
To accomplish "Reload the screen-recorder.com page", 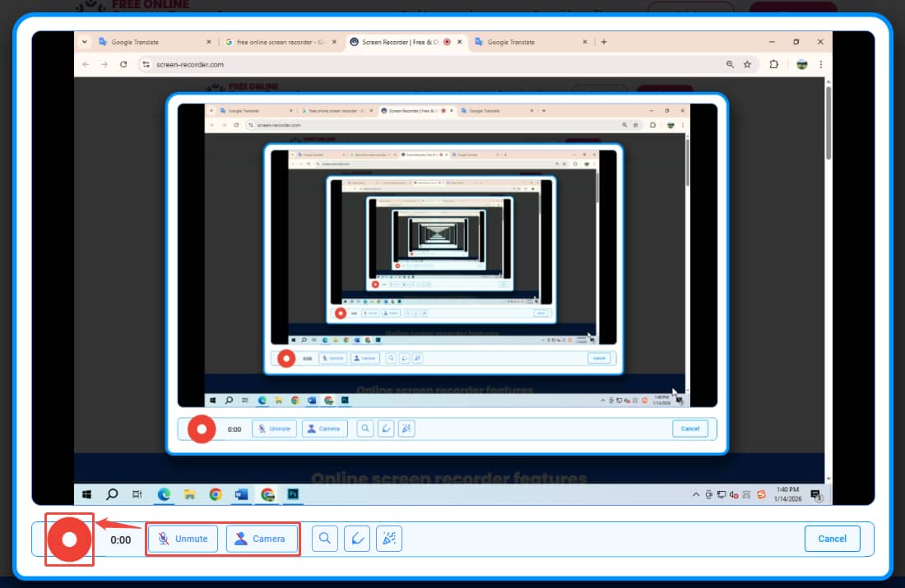I will 124,64.
